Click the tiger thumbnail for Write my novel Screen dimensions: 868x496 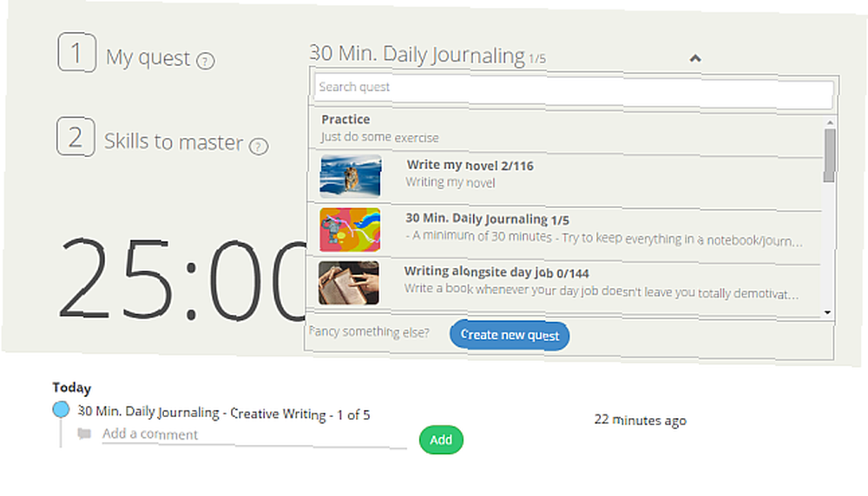click(351, 176)
